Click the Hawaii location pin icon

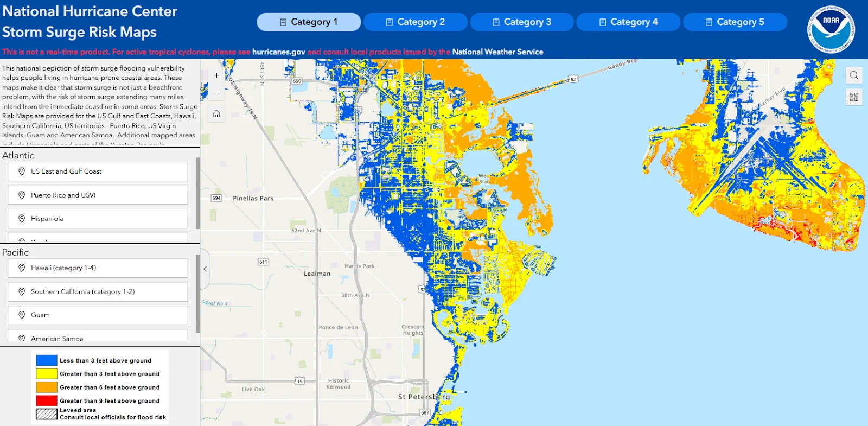coord(22,268)
